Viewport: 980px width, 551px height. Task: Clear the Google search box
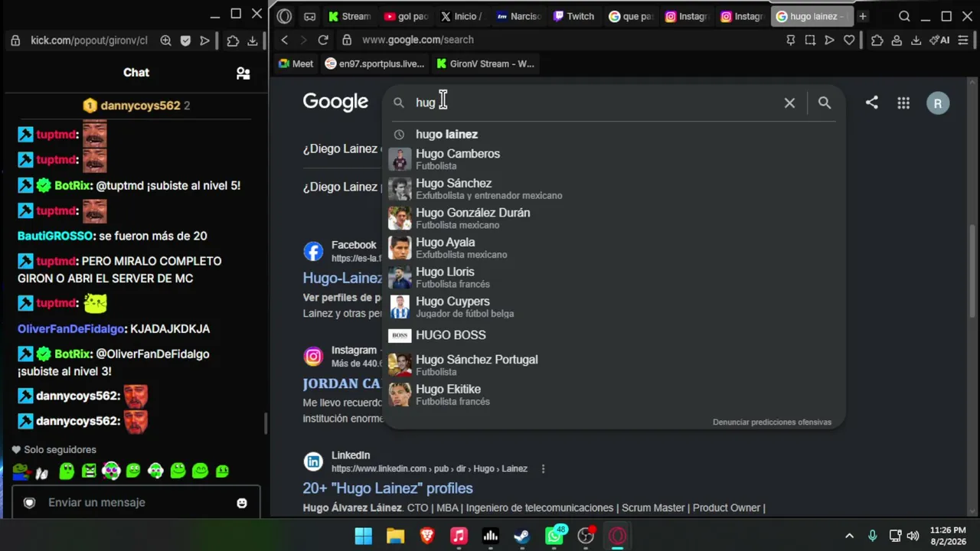(x=789, y=103)
